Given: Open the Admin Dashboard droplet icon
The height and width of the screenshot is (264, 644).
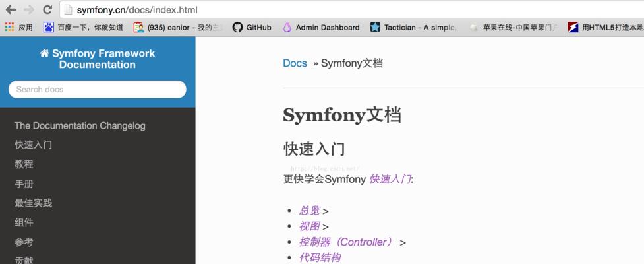Looking at the screenshot, I should click(287, 28).
